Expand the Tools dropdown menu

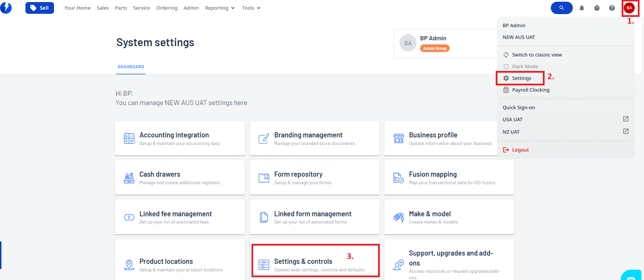(251, 8)
